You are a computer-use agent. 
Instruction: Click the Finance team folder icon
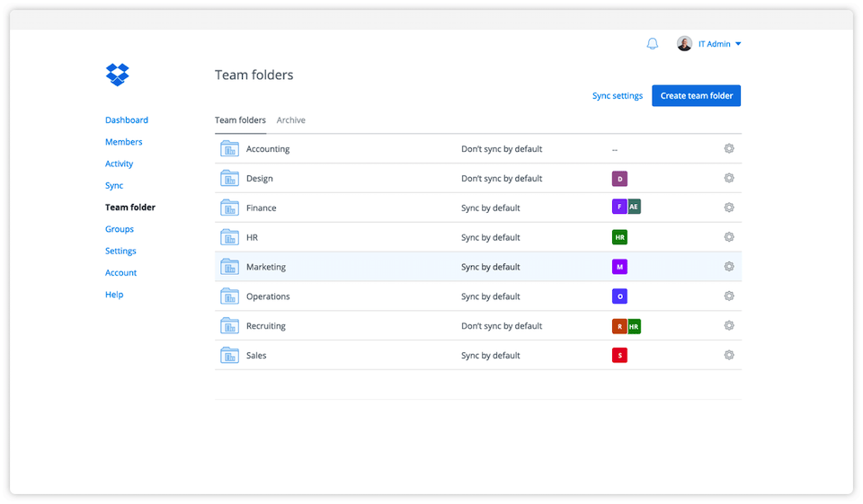tap(230, 208)
